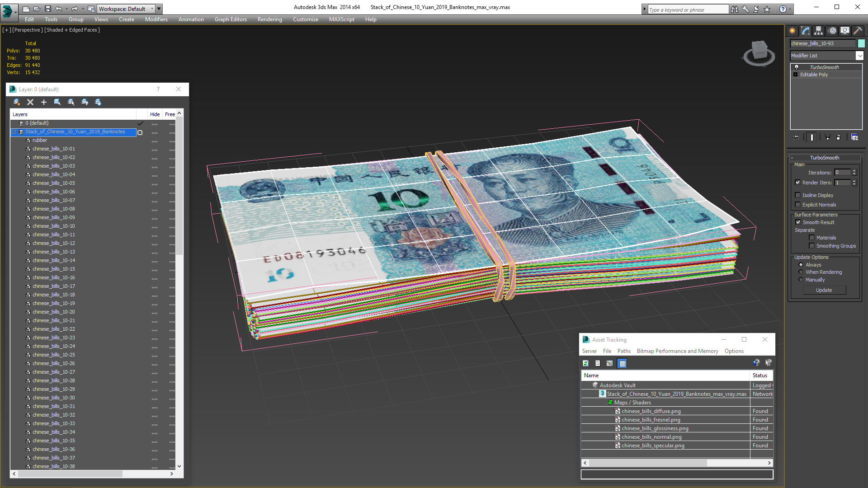Open Favorites star icon in the InfoCenter
868x488 pixels.
767,9
